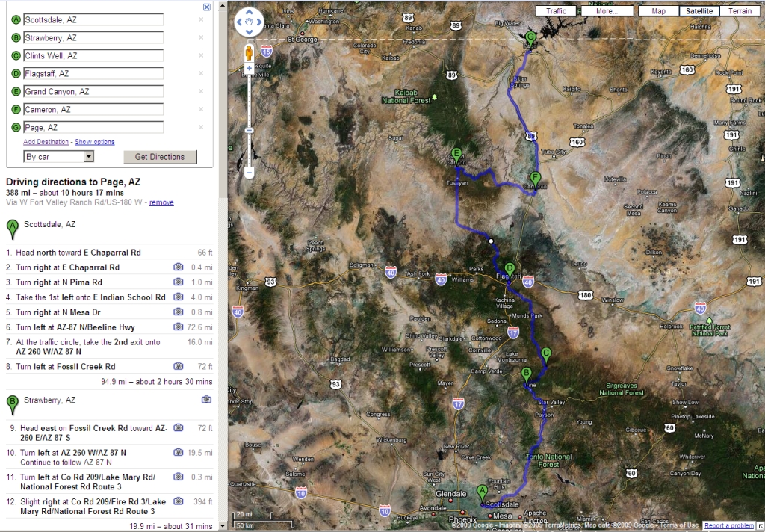
Task: Click the Page, AZ input field
Action: tap(93, 127)
